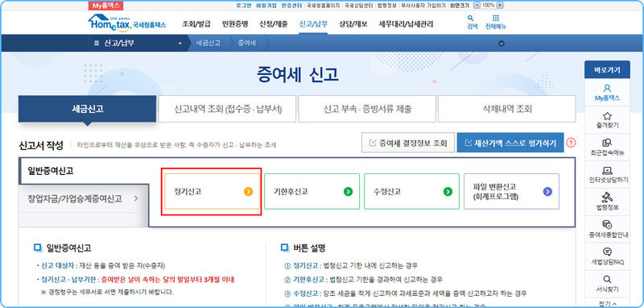Click purple arrow icon on 파일 변환신고

(x=547, y=191)
